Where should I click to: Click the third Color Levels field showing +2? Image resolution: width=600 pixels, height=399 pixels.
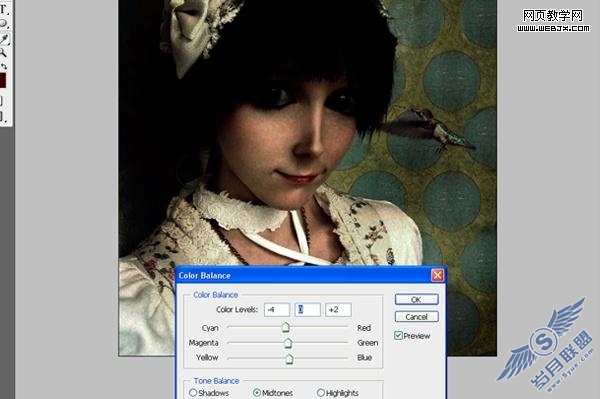coord(338,309)
